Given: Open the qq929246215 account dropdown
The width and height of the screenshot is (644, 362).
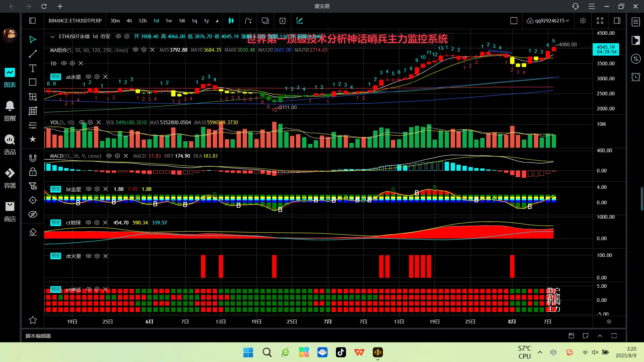Looking at the screenshot, I should point(548,21).
